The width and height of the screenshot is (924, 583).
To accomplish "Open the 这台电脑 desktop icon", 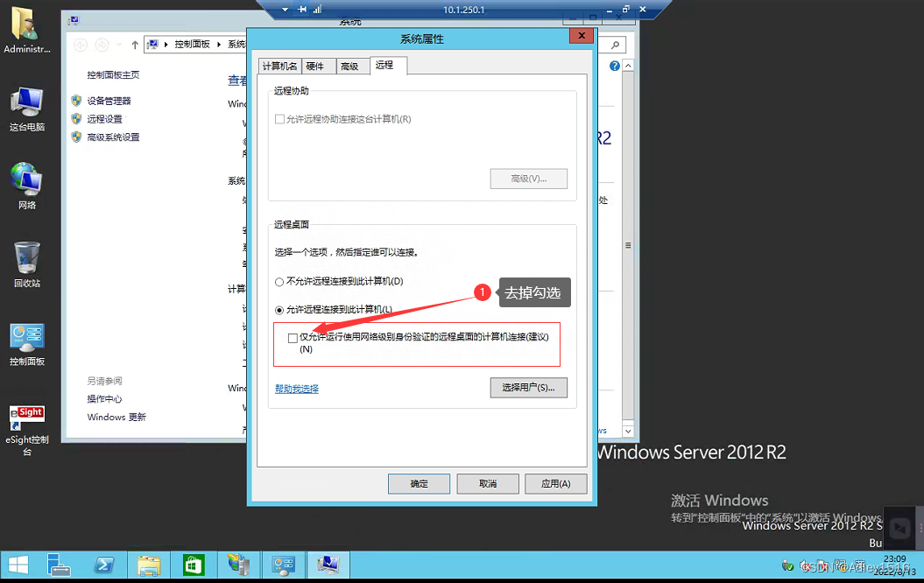I will coord(26,109).
